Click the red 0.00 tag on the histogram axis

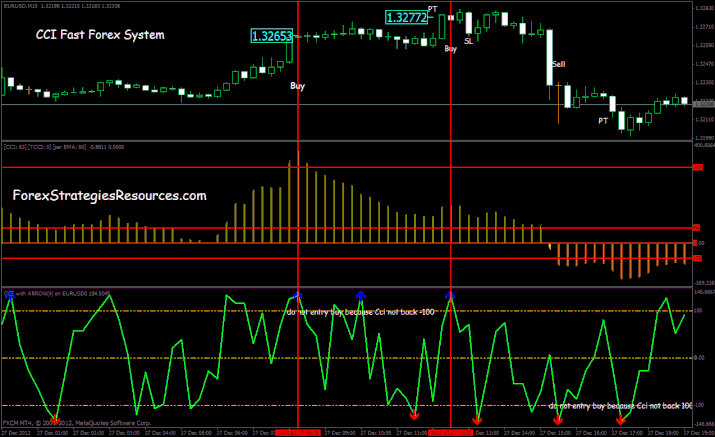[699, 243]
